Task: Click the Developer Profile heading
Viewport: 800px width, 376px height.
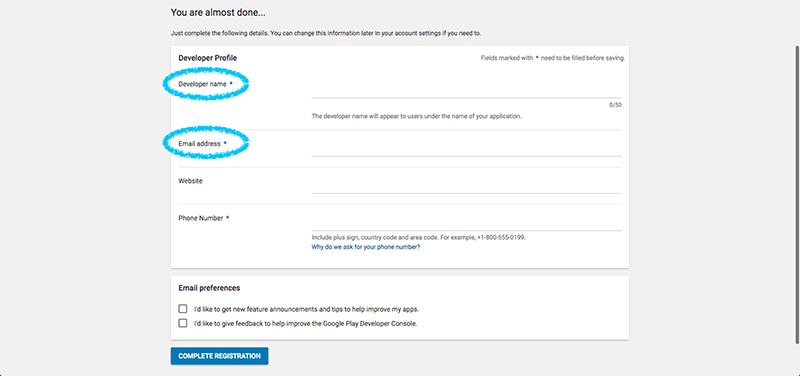Action: tap(208, 58)
